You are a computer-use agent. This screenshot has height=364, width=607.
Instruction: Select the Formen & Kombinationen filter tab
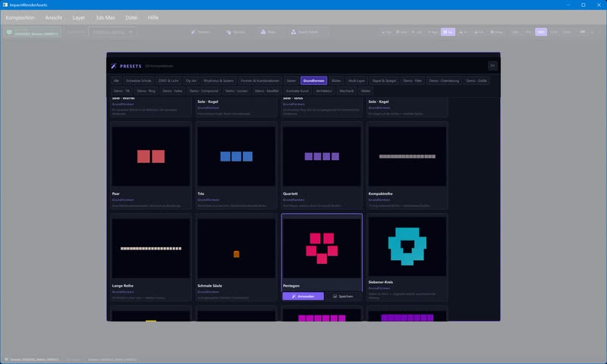259,81
